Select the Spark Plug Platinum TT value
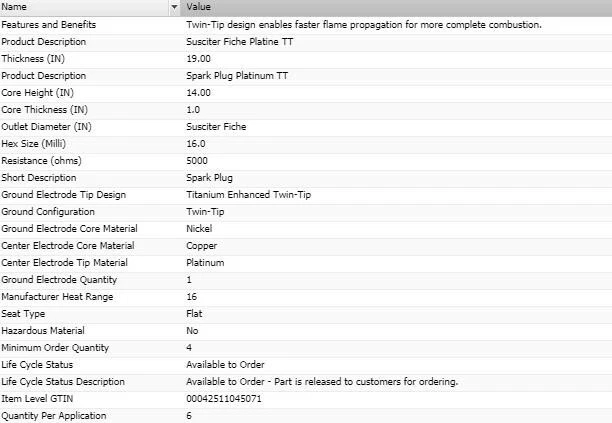The image size is (612, 423). [237, 76]
